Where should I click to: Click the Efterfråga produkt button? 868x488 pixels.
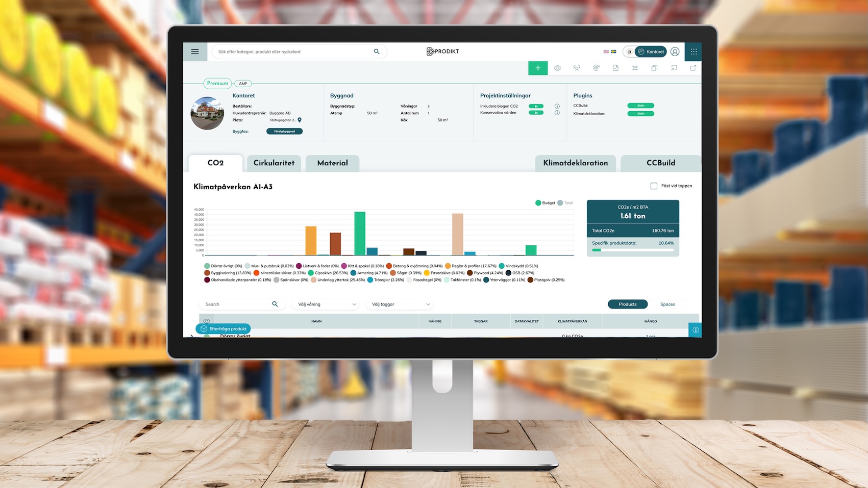click(223, 329)
